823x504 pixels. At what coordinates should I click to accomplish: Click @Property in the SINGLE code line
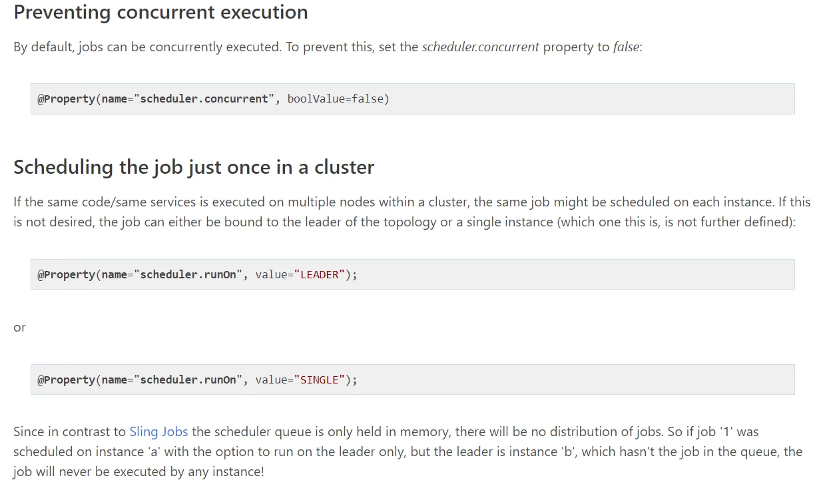66,379
